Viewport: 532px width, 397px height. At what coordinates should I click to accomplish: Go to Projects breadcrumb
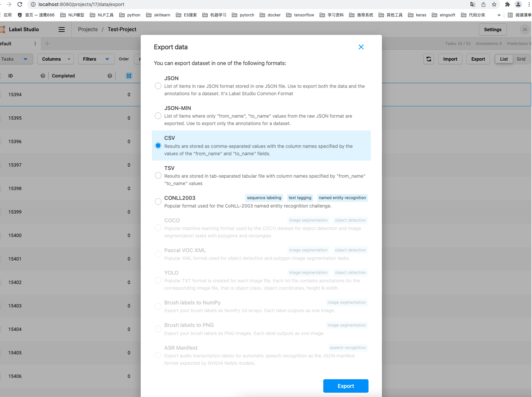pyautogui.click(x=88, y=30)
